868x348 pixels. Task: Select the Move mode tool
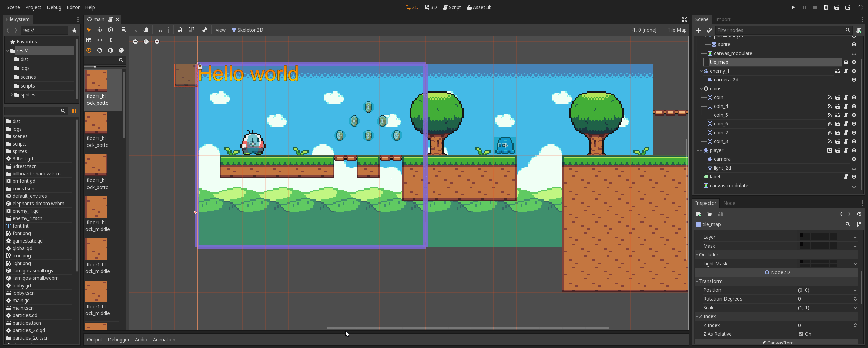click(100, 30)
